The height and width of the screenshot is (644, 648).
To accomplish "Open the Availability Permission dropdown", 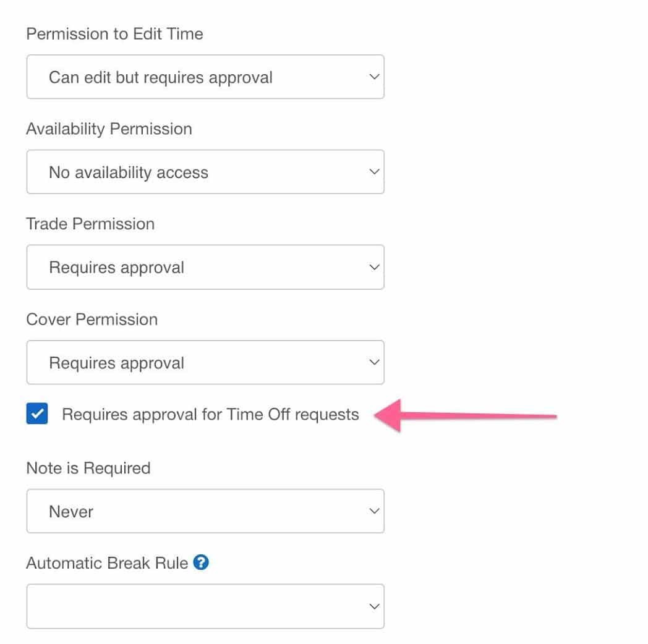I will click(x=205, y=172).
